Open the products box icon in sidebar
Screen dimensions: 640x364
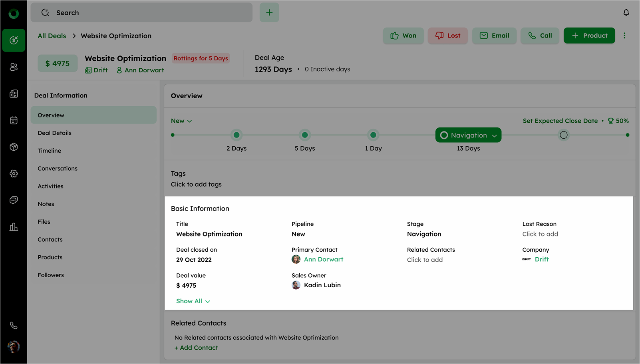pyautogui.click(x=14, y=147)
